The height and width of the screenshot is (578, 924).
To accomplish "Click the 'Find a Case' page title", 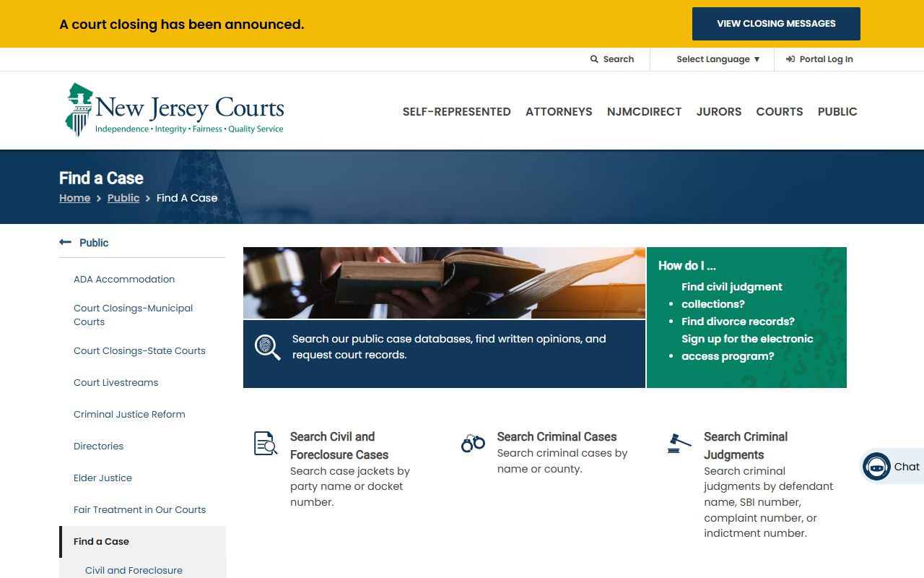I will [x=101, y=178].
